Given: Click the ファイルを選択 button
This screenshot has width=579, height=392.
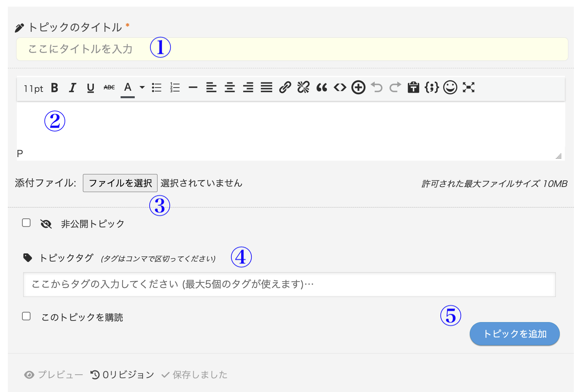Looking at the screenshot, I should [120, 183].
